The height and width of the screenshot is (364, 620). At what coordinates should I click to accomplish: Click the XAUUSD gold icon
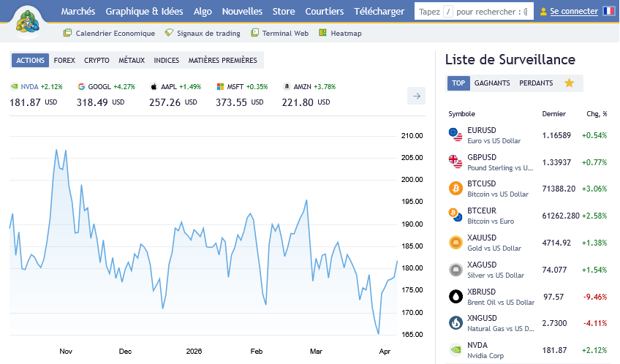click(x=455, y=243)
